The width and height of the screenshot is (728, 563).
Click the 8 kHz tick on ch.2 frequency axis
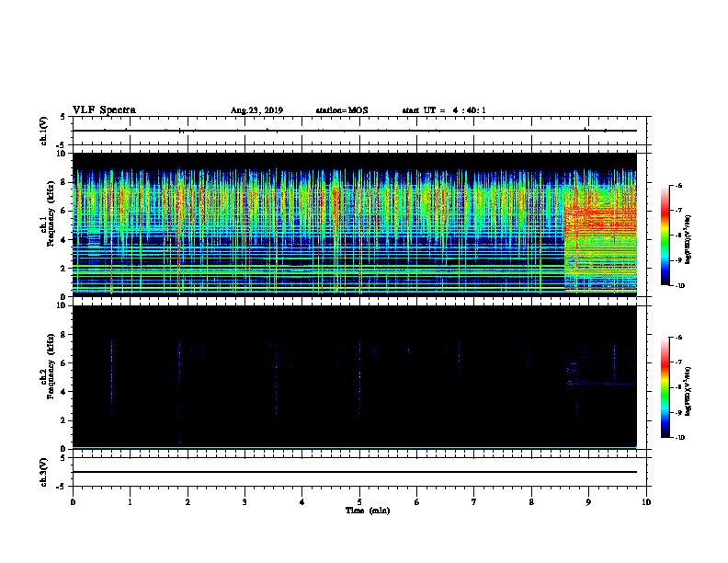point(63,335)
